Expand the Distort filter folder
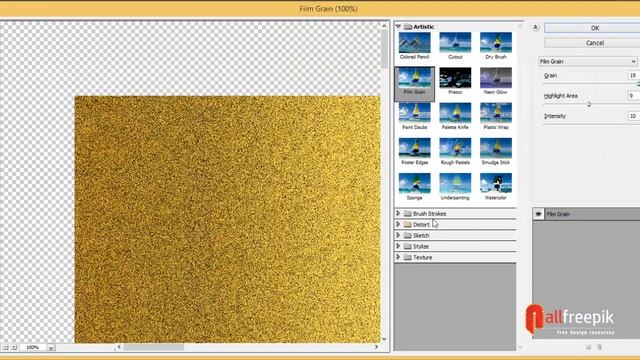The width and height of the screenshot is (640, 360). [398, 224]
